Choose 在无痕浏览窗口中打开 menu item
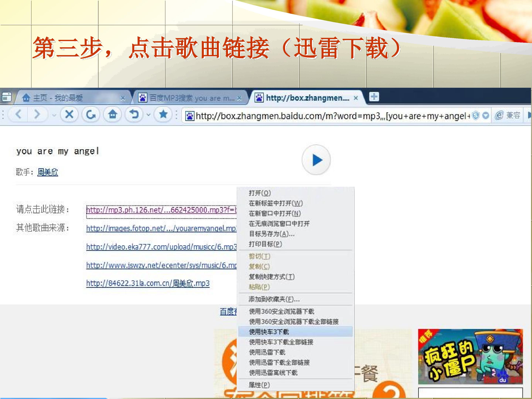 [x=296, y=224]
